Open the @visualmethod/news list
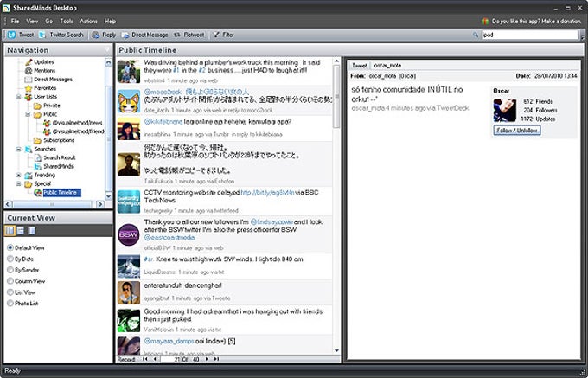 [x=73, y=123]
